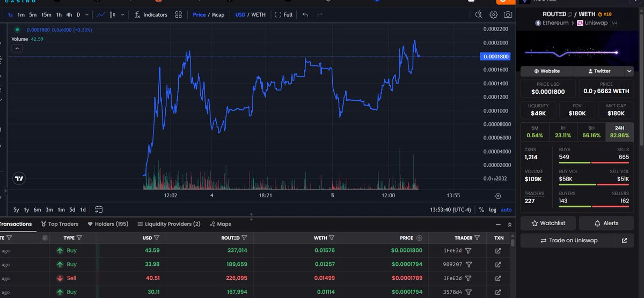This screenshot has width=644, height=298.
Task: Open the Website link
Action: (547, 71)
